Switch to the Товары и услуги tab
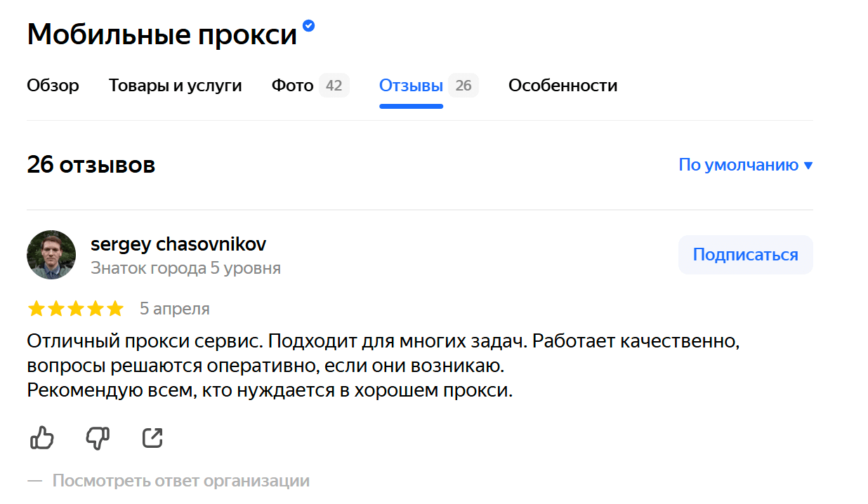 click(x=175, y=86)
